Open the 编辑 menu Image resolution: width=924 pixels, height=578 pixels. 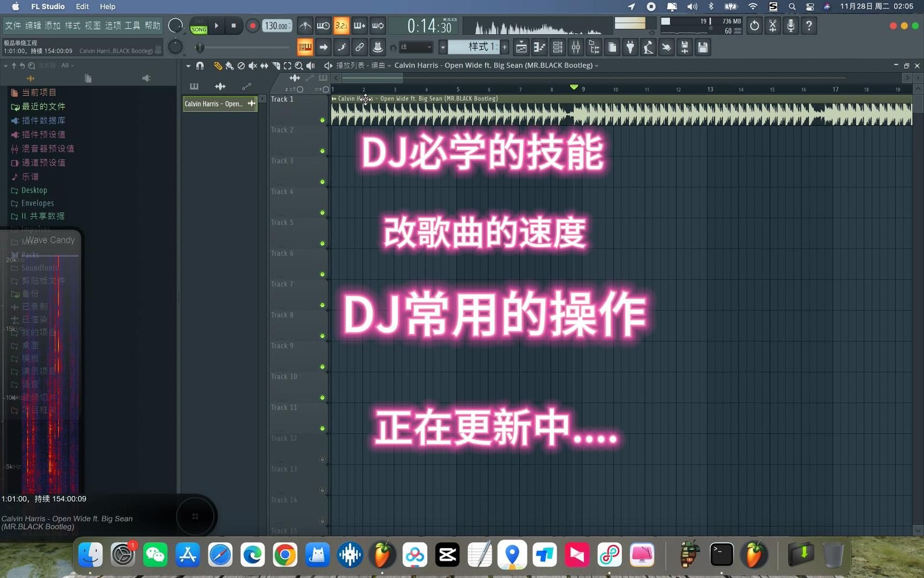[33, 26]
